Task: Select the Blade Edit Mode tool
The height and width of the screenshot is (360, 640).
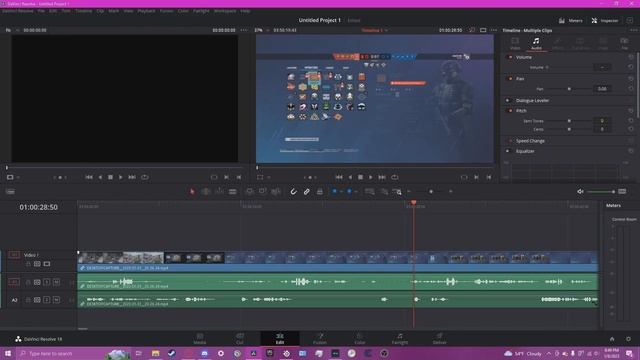Action: pos(232,191)
